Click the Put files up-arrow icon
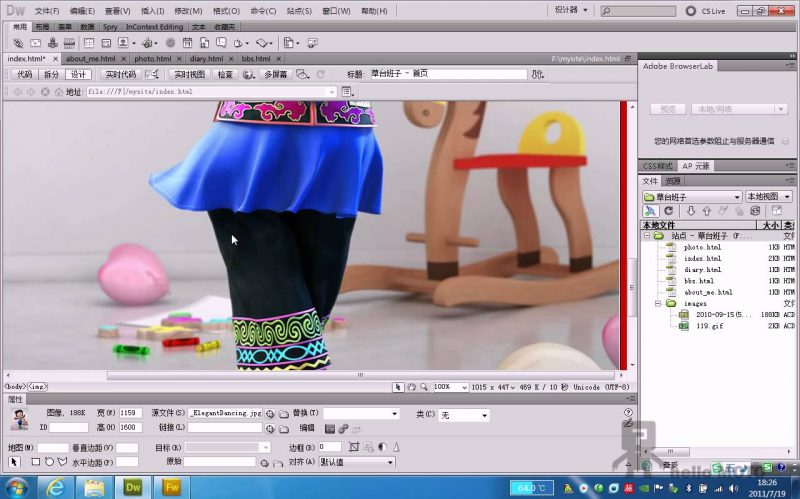Viewport: 800px width, 499px height. (707, 211)
